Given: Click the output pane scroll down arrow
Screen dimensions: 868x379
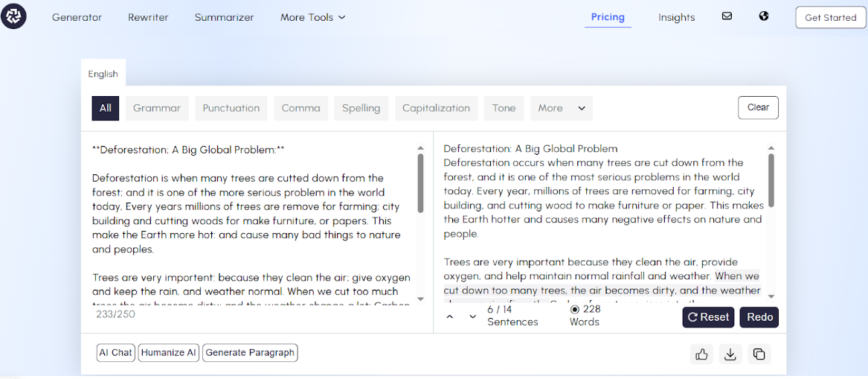Looking at the screenshot, I should tap(771, 297).
